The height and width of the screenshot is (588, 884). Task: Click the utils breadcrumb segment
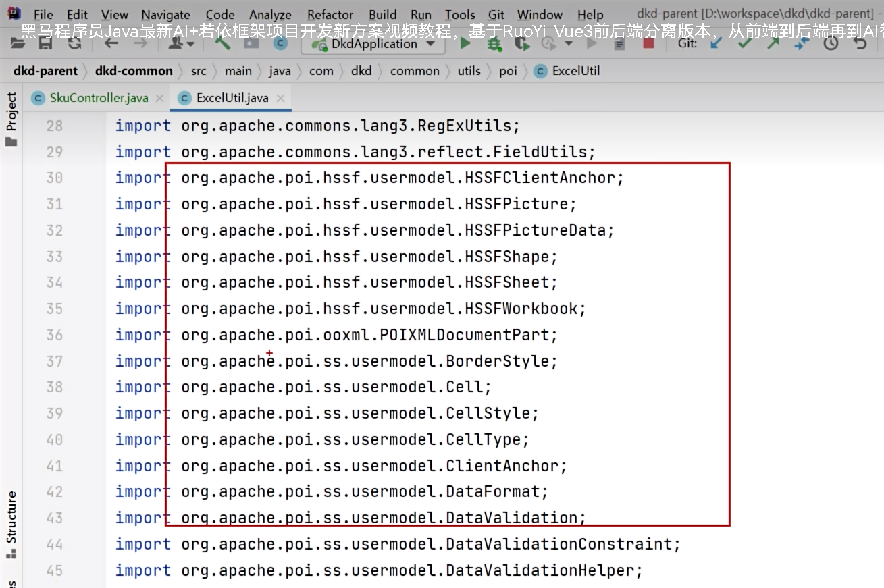click(469, 71)
